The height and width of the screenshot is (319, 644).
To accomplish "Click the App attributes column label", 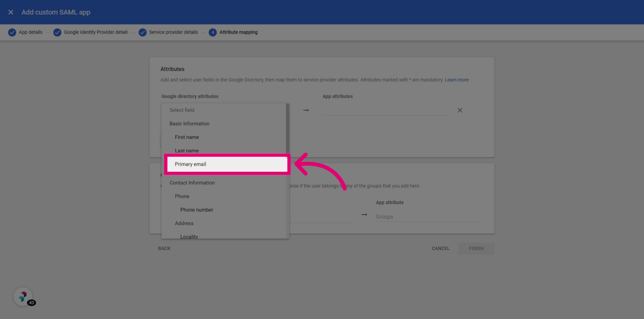I will tap(338, 96).
